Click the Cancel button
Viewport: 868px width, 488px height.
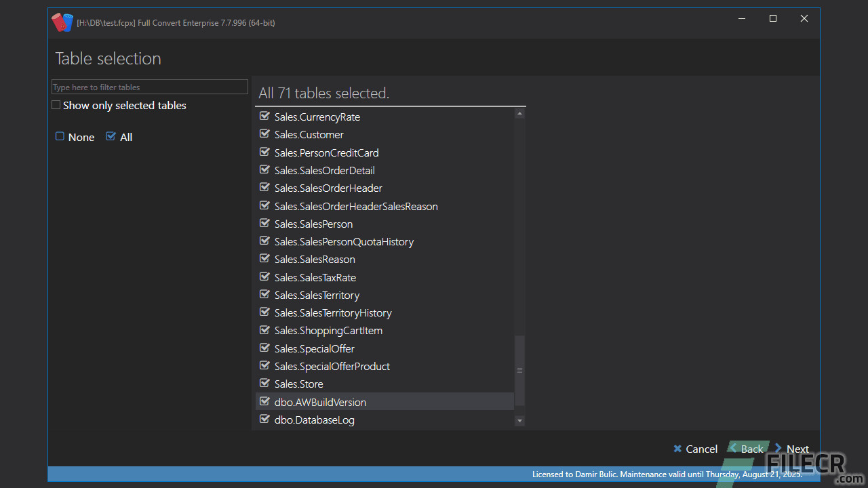[701, 448]
